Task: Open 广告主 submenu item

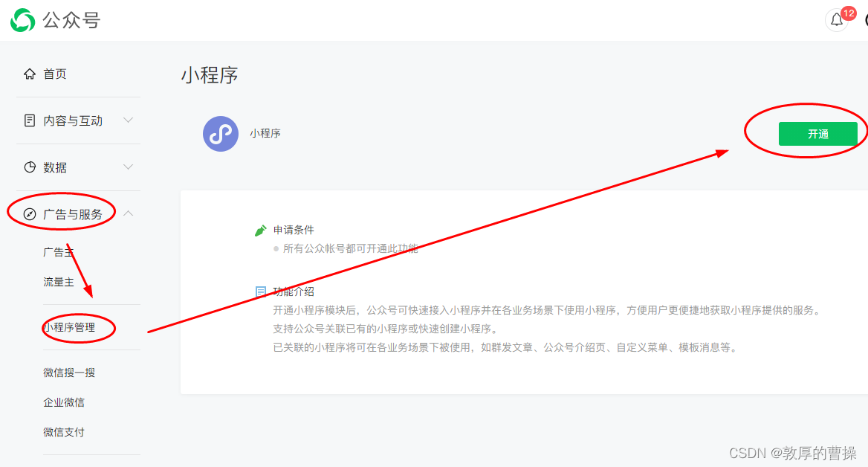Action: click(58, 252)
